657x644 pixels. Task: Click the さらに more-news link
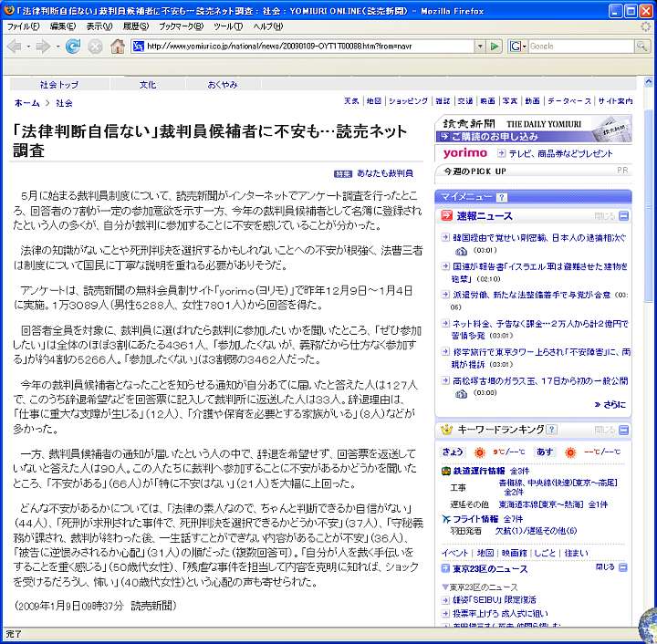tap(614, 405)
